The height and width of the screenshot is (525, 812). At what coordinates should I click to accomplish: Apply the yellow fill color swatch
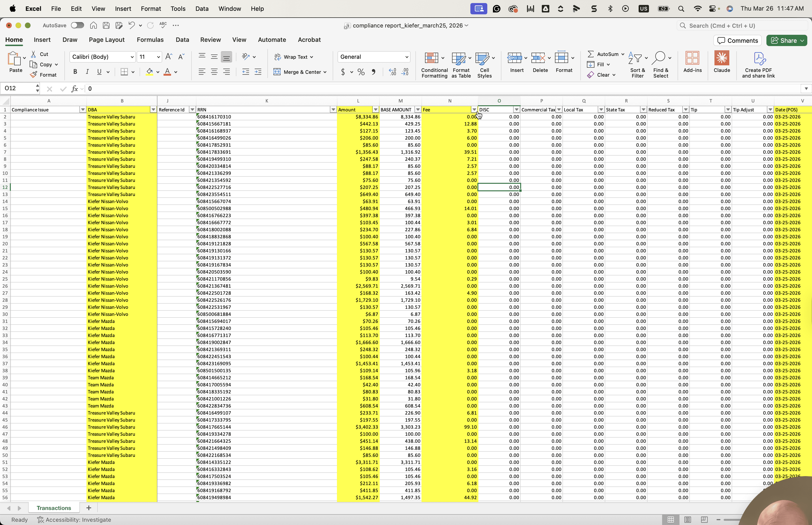tap(149, 72)
